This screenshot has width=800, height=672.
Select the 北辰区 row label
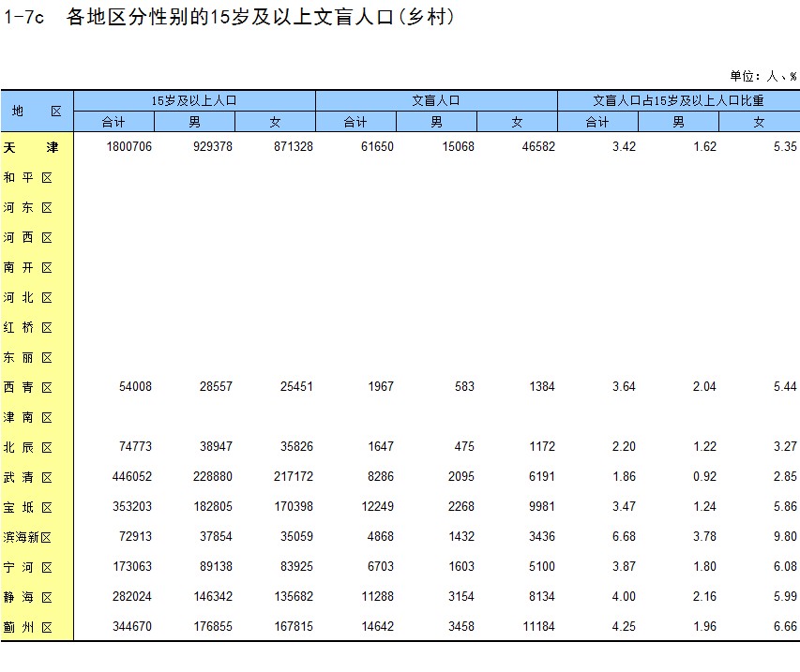click(28, 448)
